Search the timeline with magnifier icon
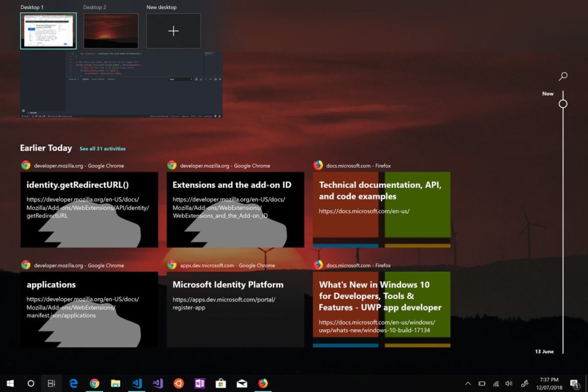Viewport: 588px width, 392px height. pyautogui.click(x=563, y=76)
